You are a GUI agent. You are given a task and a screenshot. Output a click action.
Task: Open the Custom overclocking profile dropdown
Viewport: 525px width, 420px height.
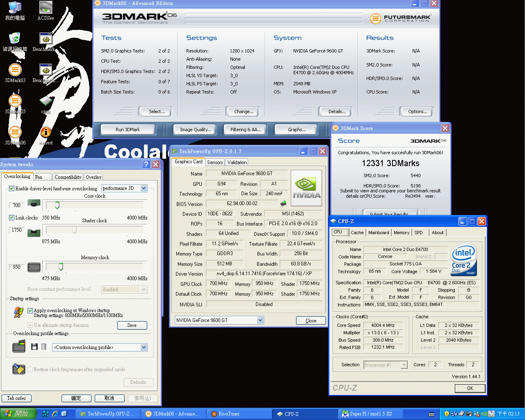click(100, 347)
